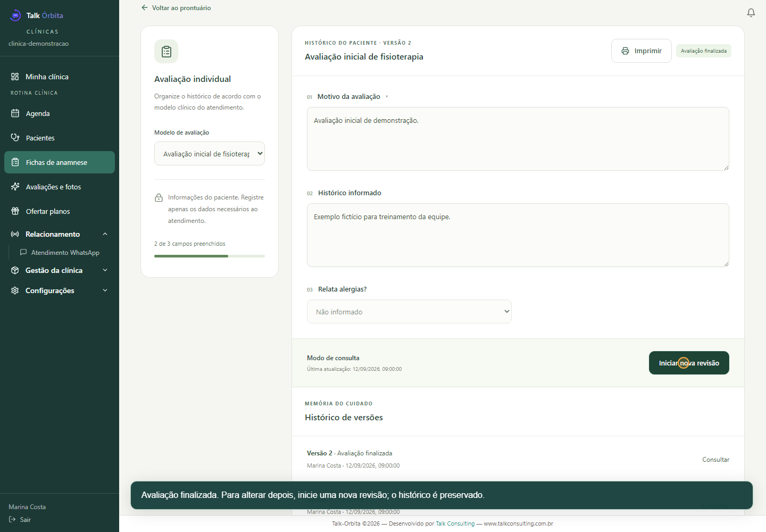Click the Gestão da clínica box icon
766x532 pixels.
15,270
